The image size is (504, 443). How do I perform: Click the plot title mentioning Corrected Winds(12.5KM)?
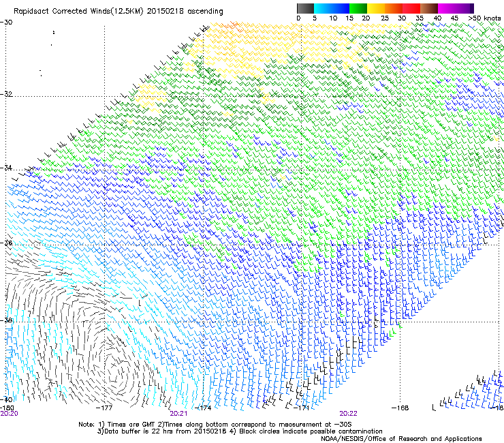click(x=119, y=12)
